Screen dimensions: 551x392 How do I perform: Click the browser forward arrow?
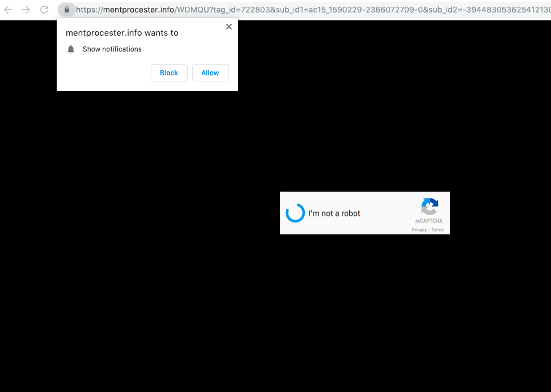26,10
